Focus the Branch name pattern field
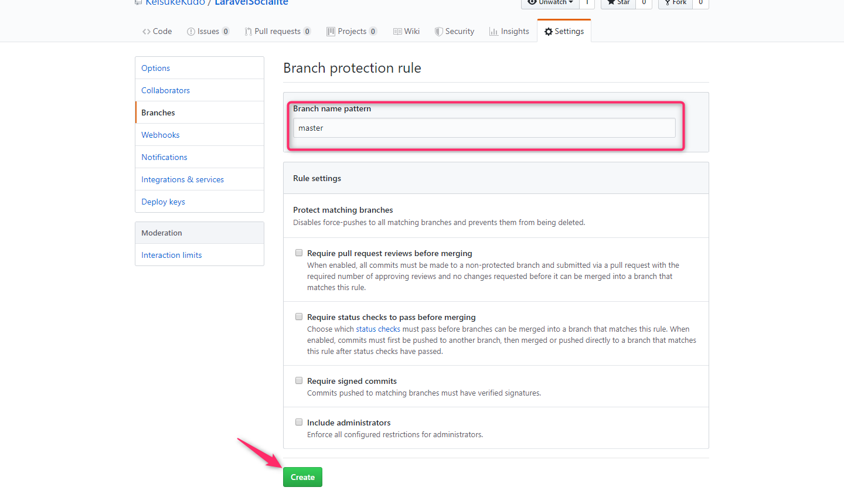Viewport: 844px width, 504px height. coord(484,128)
